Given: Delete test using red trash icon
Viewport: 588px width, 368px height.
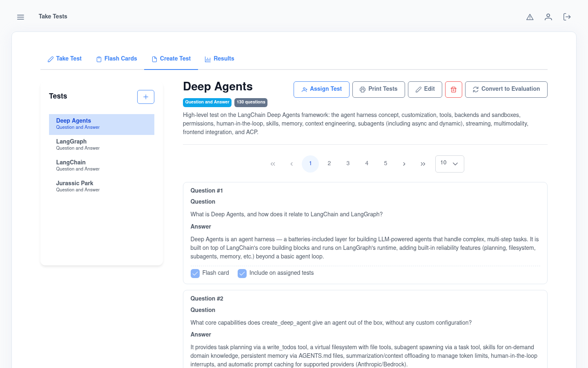Looking at the screenshot, I should pyautogui.click(x=454, y=90).
